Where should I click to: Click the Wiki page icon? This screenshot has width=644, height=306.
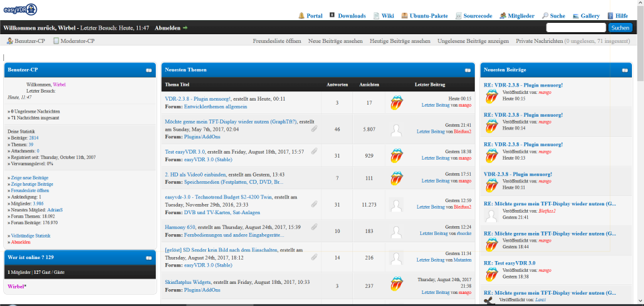click(x=376, y=15)
